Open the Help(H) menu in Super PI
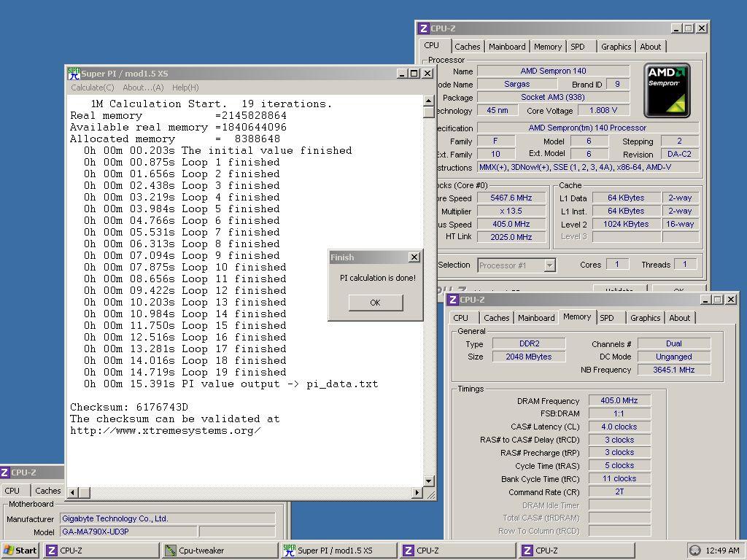The height and width of the screenshot is (560, 747). click(x=185, y=87)
